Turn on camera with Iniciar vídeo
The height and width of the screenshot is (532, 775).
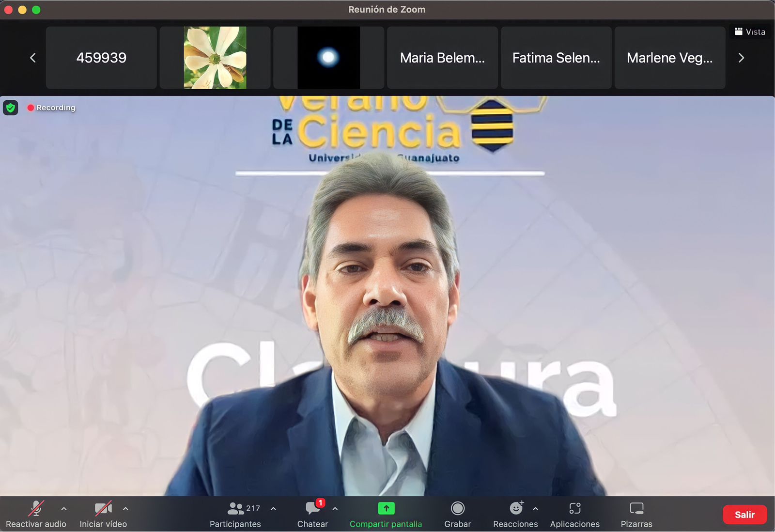coord(103,509)
